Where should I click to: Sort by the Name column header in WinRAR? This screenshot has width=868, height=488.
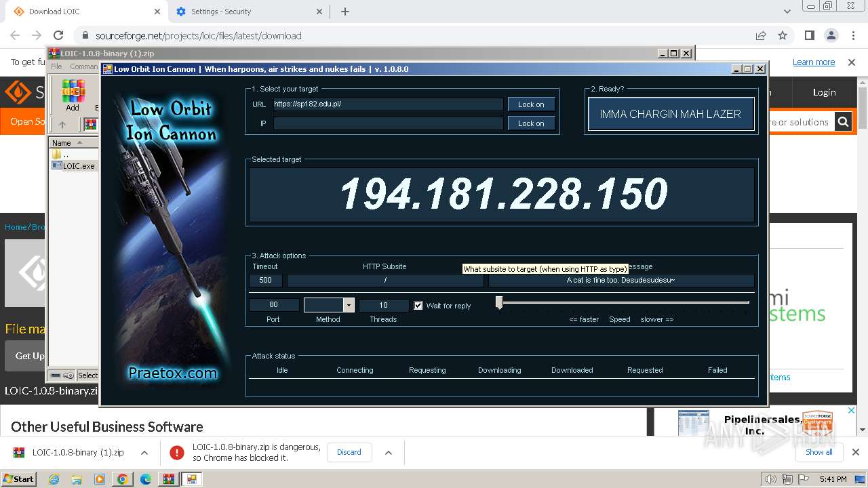point(74,142)
